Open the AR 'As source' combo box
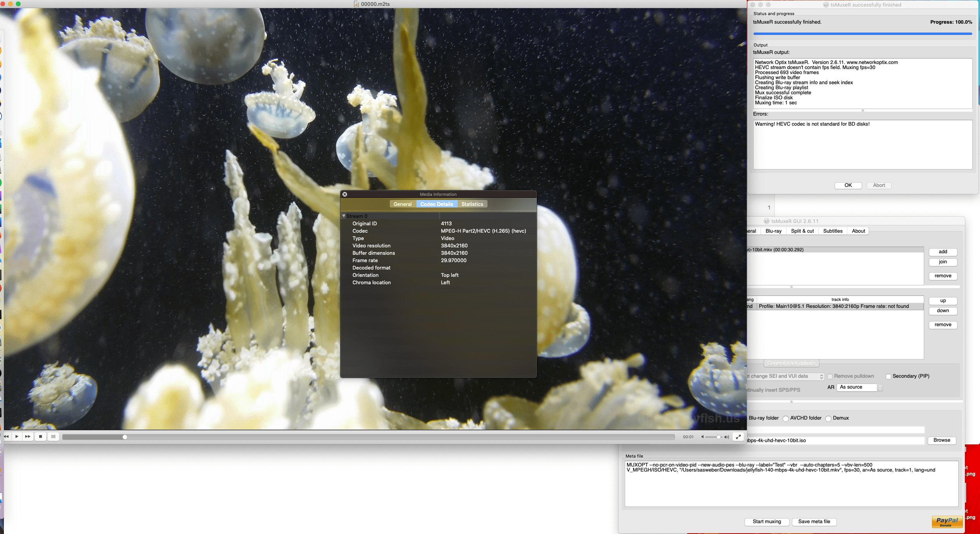The image size is (980, 534). click(859, 387)
